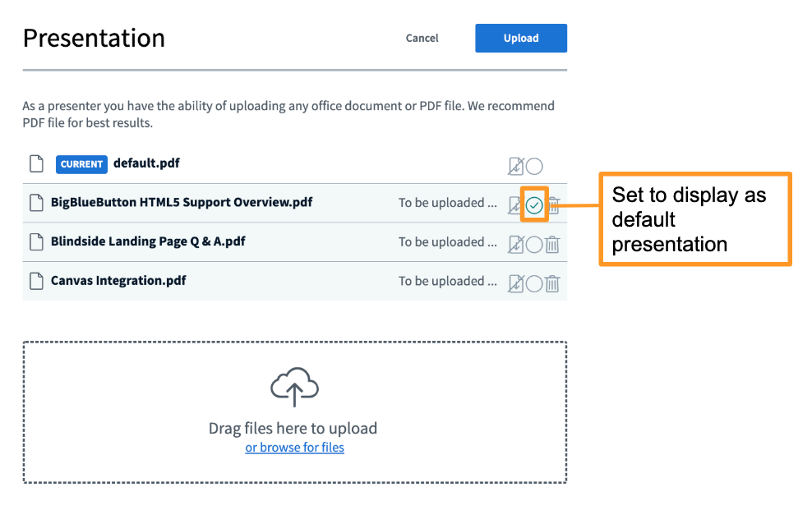Select the Blindside Landing Page Q & A.pdf name
812x510 pixels.
point(148,241)
